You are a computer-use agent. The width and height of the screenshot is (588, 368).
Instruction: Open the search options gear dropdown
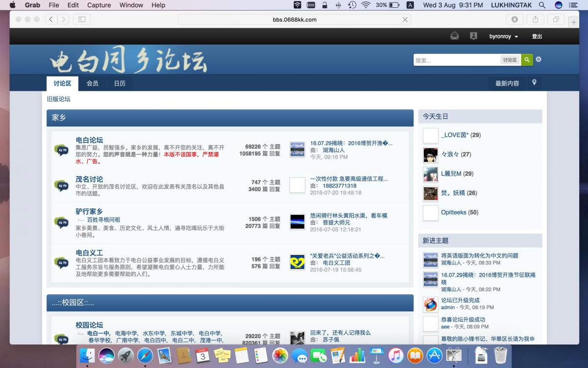tap(539, 59)
